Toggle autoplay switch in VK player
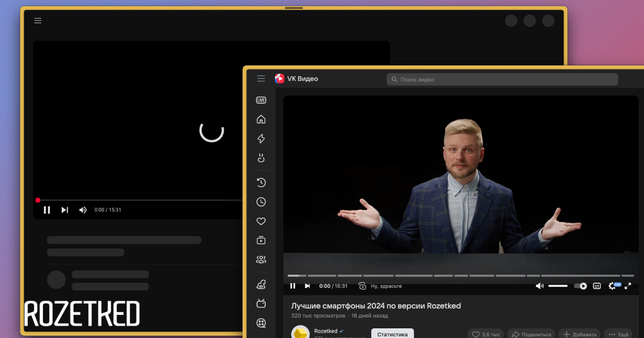This screenshot has height=338, width=644. (580, 286)
